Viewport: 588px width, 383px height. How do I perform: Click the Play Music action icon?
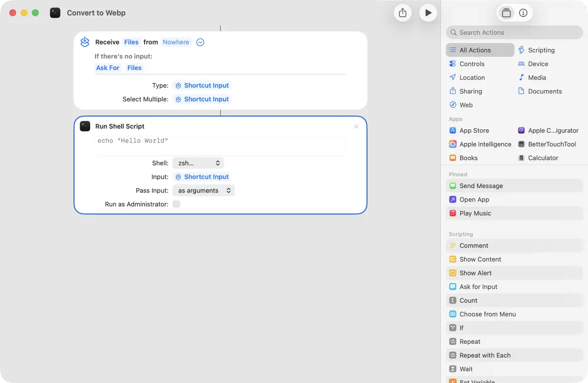tap(453, 213)
